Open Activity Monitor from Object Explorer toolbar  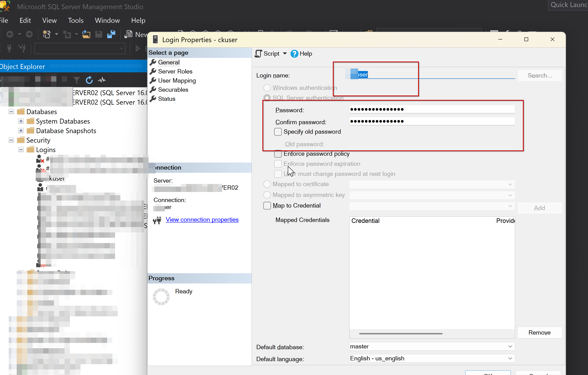tap(102, 80)
